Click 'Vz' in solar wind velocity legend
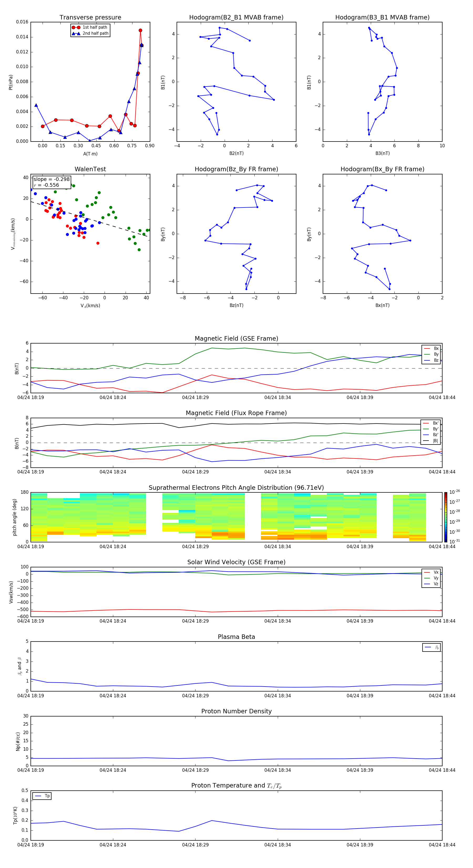 431,584
